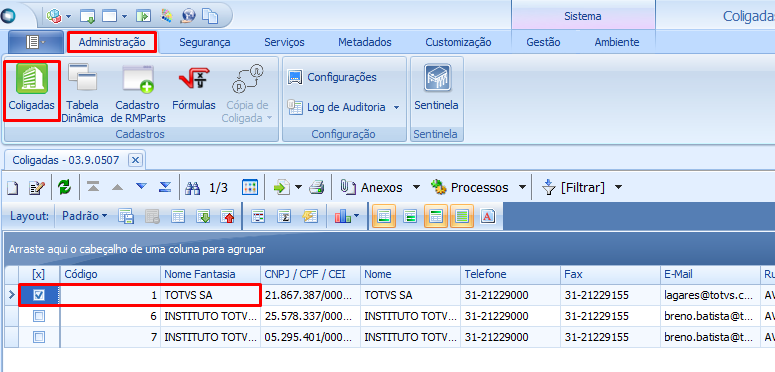775x372 pixels.
Task: Open the colored grid view icon
Action: tap(250, 187)
